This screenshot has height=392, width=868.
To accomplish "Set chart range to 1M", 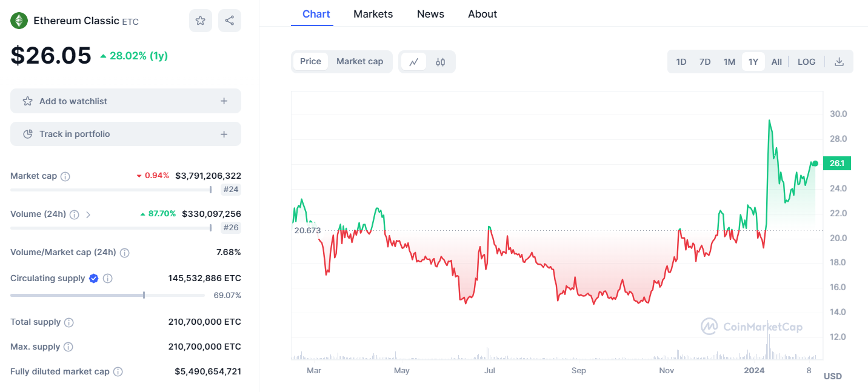I will [729, 62].
